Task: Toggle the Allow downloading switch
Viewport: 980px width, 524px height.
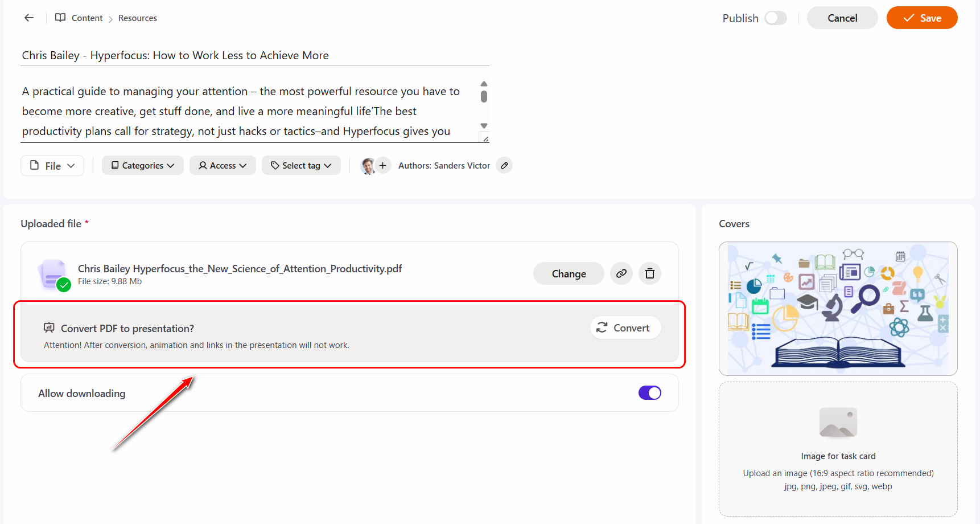Action: 649,393
